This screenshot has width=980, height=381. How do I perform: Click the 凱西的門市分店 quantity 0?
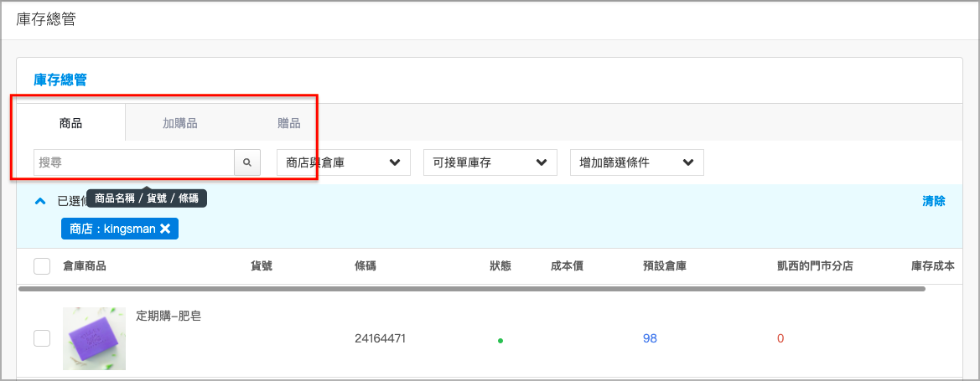[780, 338]
